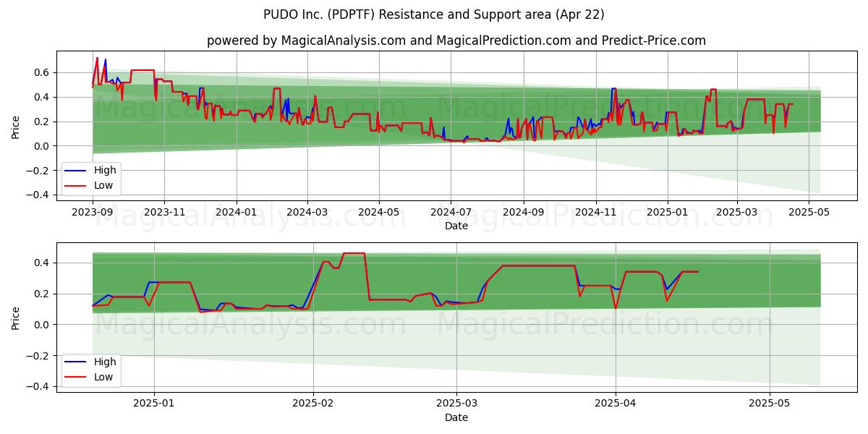Click the 'powered by MagicalAnalysis.com' subtitle

pos(456,41)
